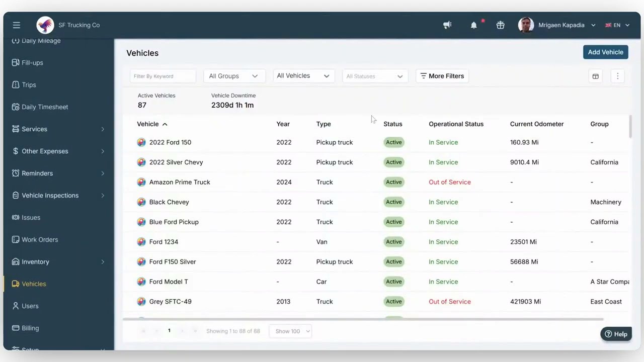Viewport: 644px width, 362px height.
Task: Click Mrigaen Kapadia profile avatar
Action: click(526, 25)
